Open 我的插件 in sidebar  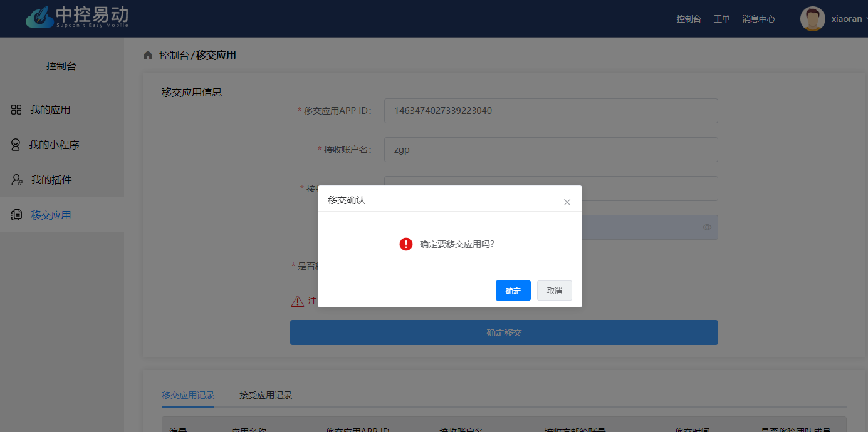click(51, 180)
